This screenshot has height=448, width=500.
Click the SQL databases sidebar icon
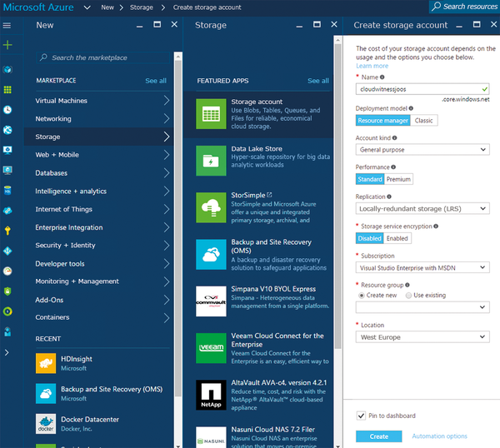[7, 190]
